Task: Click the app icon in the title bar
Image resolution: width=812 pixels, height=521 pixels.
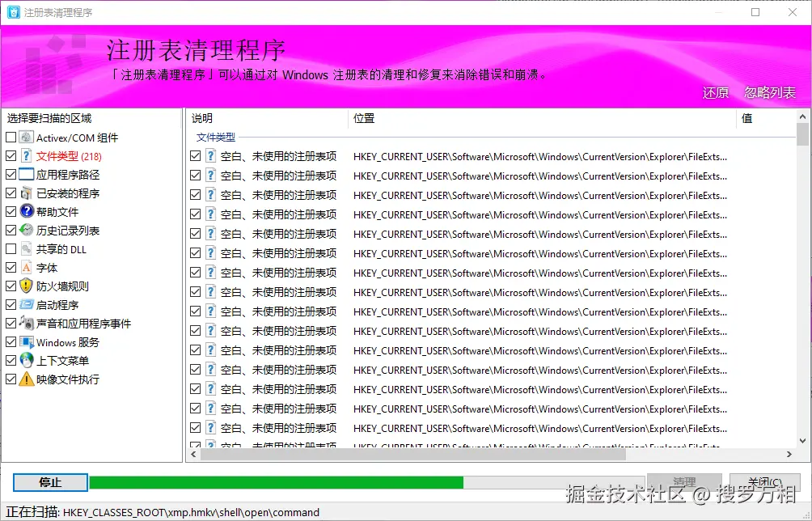Action: (14, 12)
